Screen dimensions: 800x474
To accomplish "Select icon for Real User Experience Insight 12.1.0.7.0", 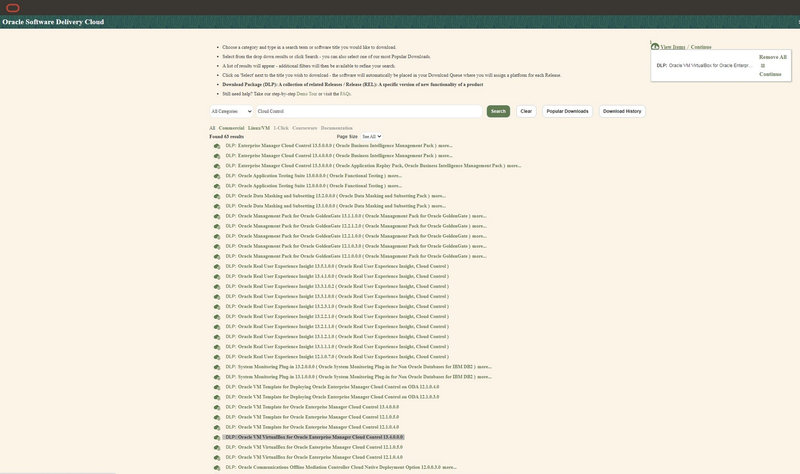I will (217, 357).
